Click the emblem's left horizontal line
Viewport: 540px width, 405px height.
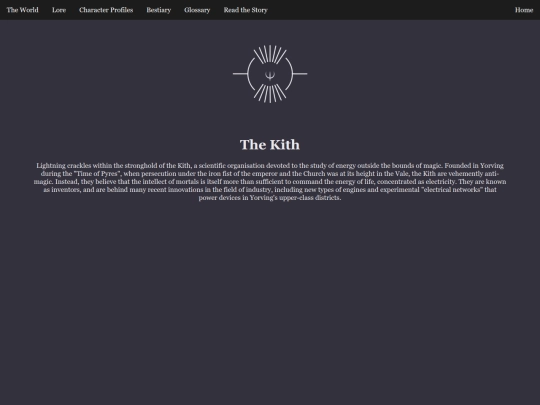coord(240,73)
